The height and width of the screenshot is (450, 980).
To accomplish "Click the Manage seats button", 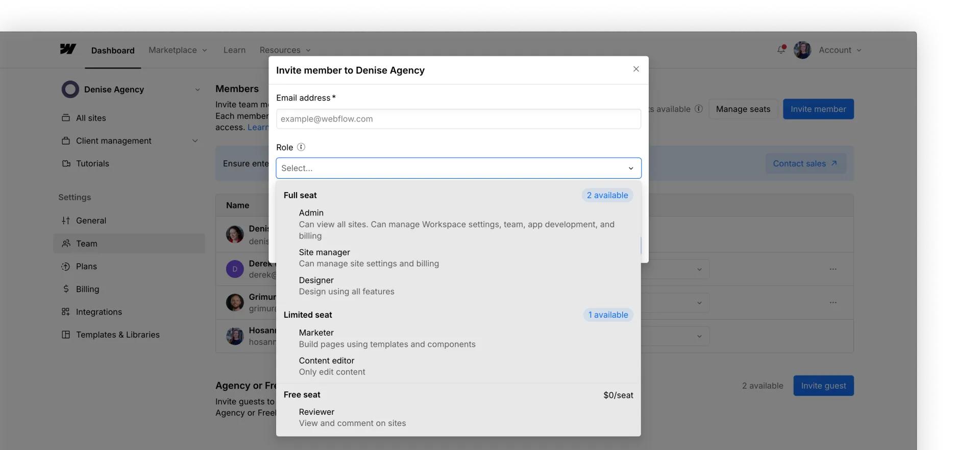I will (743, 109).
